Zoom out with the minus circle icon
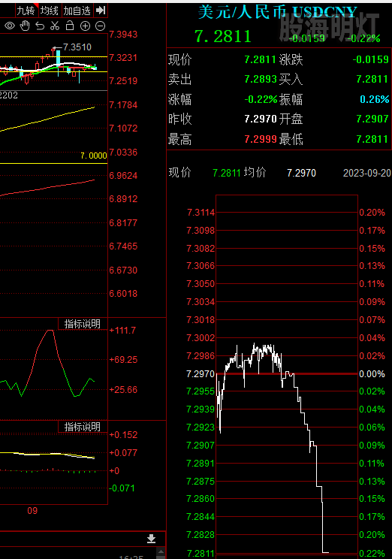 pos(101,26)
